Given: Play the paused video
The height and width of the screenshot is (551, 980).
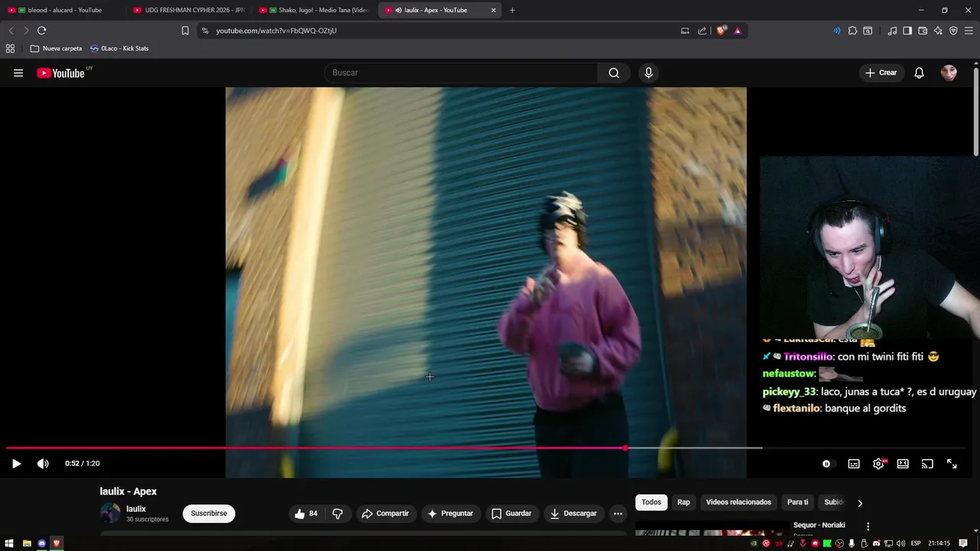Looking at the screenshot, I should point(16,464).
